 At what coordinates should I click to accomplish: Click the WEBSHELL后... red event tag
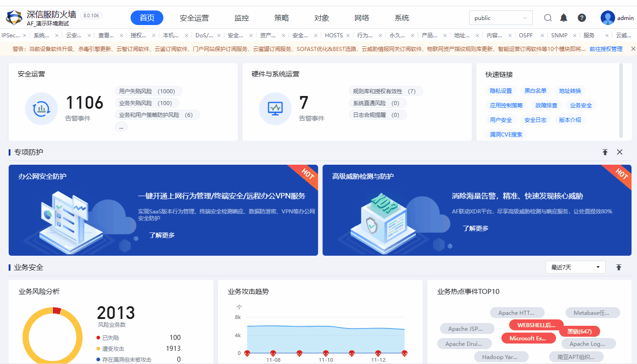(536, 325)
